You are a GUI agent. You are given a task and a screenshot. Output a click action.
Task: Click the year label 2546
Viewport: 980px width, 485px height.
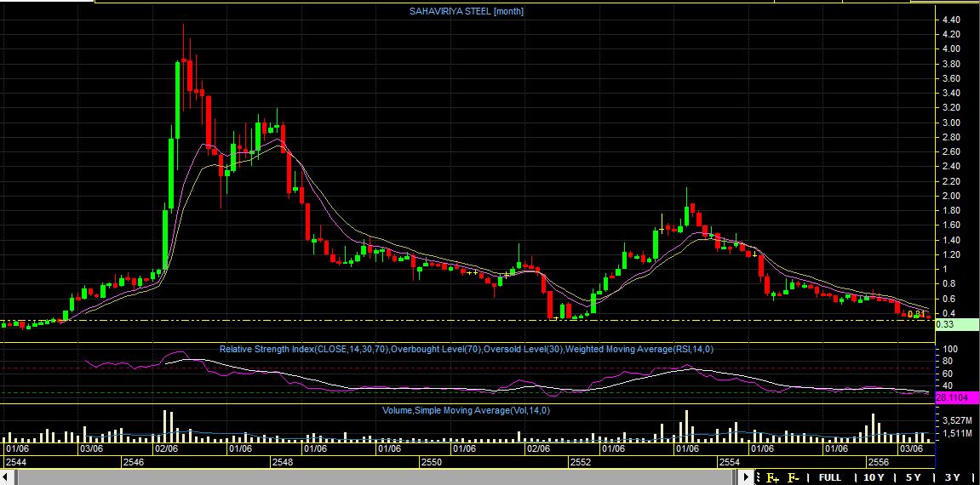tap(133, 463)
